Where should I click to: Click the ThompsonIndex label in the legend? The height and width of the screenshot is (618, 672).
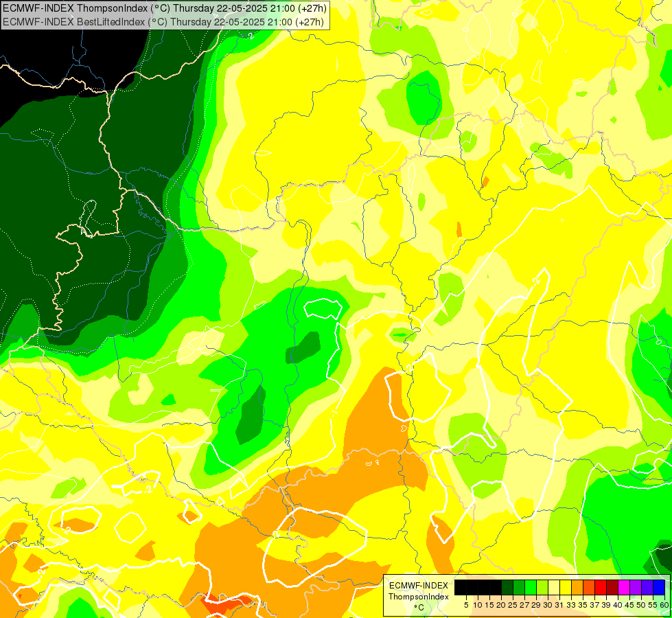pos(418,597)
